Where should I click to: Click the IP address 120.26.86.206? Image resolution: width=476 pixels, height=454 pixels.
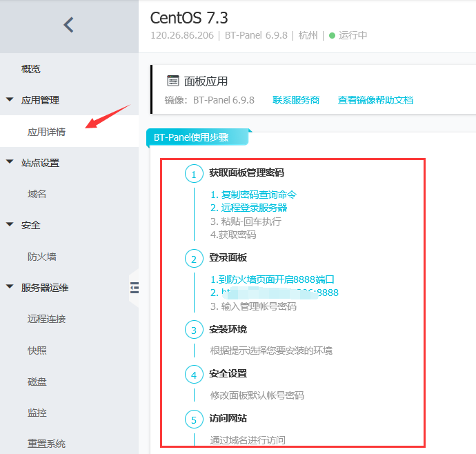(x=182, y=35)
